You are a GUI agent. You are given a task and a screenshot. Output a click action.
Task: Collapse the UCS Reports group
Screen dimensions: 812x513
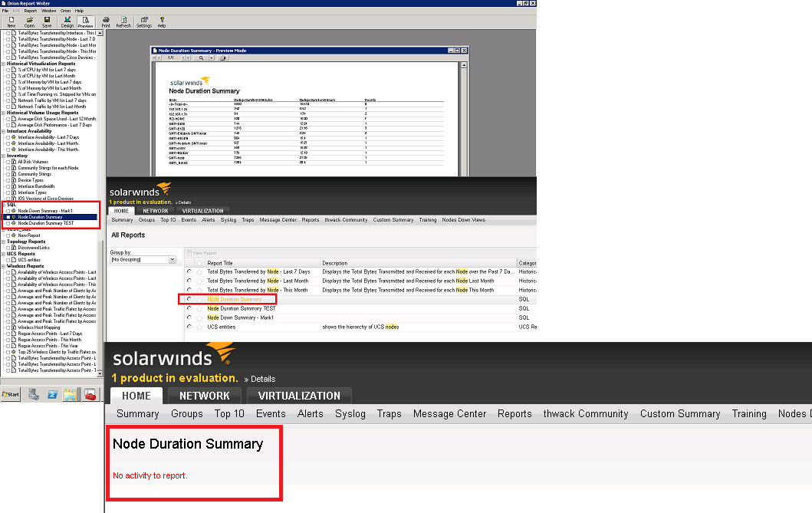[x=4, y=254]
